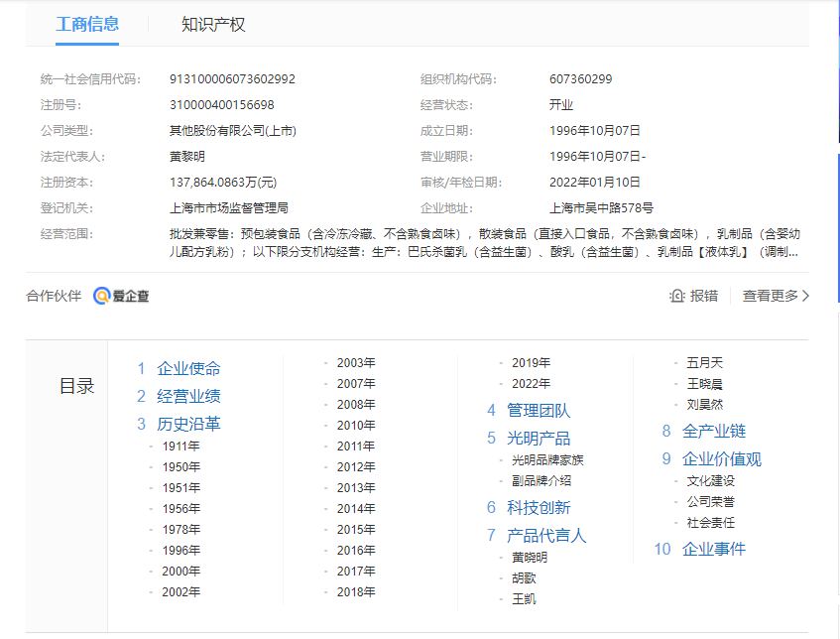
Task: Select inspection date 2022年01月10日
Action: click(595, 183)
